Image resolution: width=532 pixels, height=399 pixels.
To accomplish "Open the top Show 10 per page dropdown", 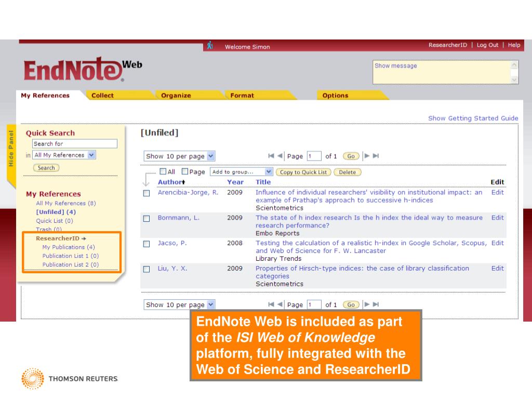I will tap(179, 156).
